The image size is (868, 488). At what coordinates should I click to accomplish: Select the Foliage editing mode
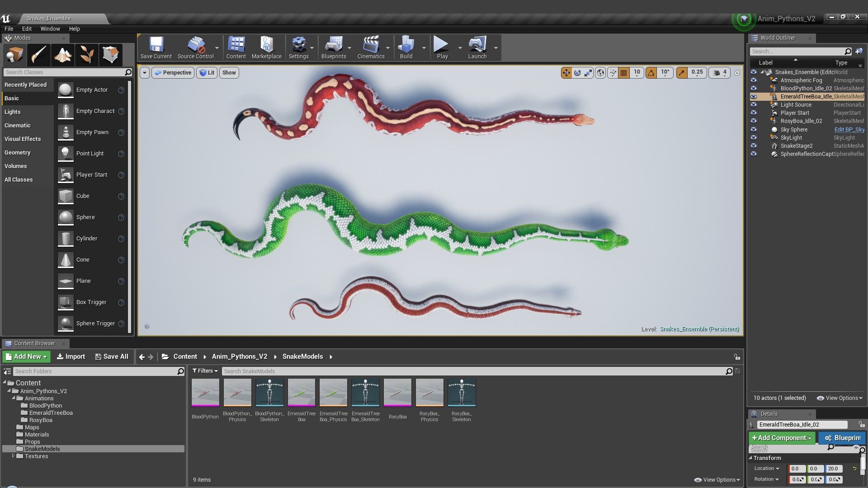click(x=87, y=55)
